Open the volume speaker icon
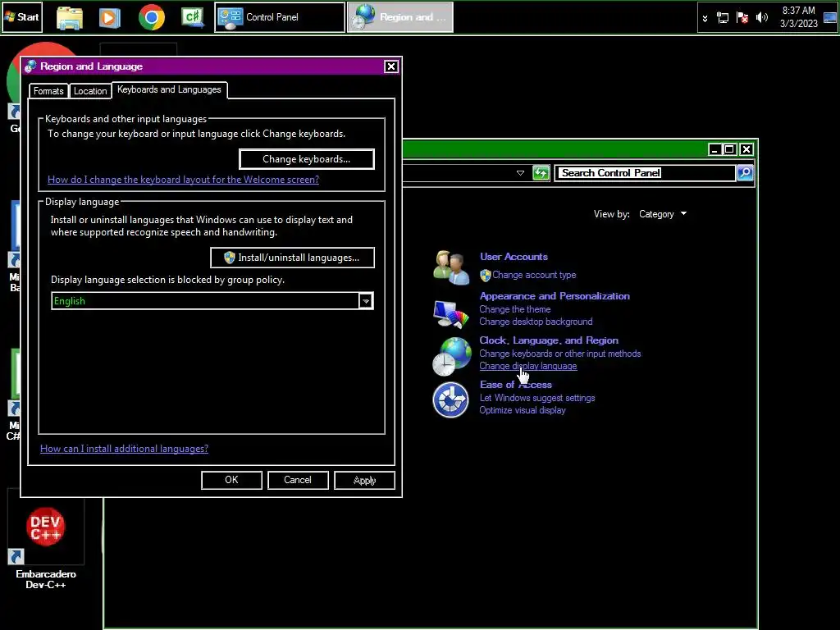 point(761,18)
